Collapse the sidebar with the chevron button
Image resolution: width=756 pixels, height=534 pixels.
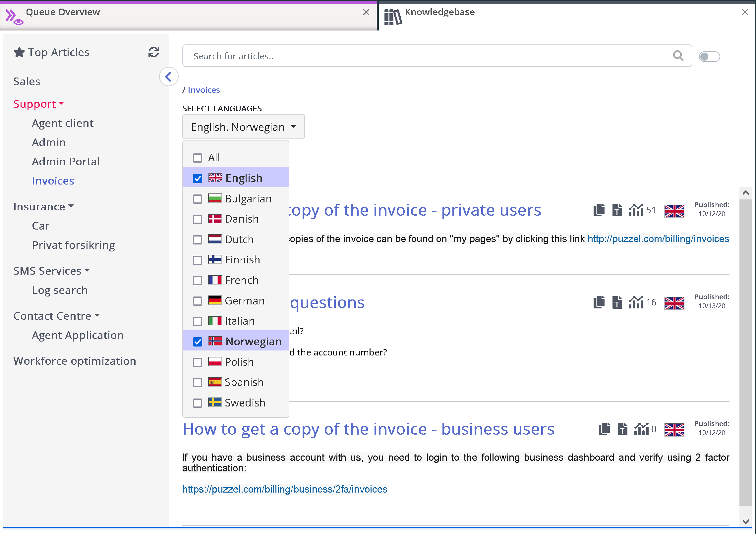(169, 77)
